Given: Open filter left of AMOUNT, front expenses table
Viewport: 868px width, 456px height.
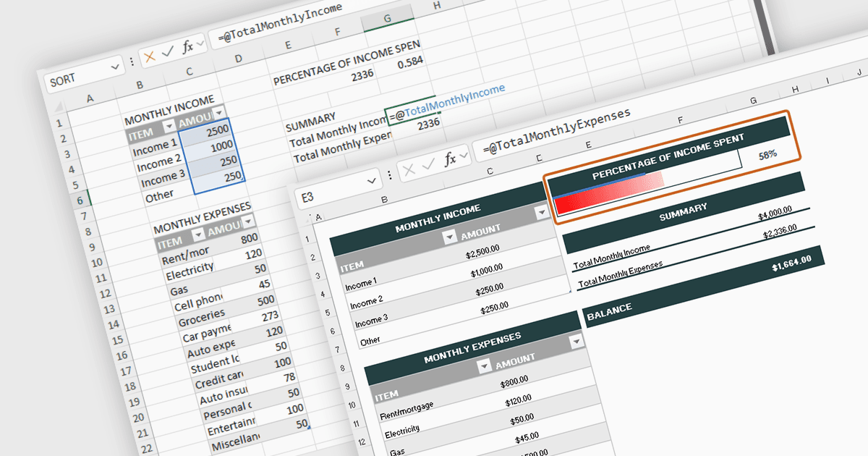Looking at the screenshot, I should (485, 366).
